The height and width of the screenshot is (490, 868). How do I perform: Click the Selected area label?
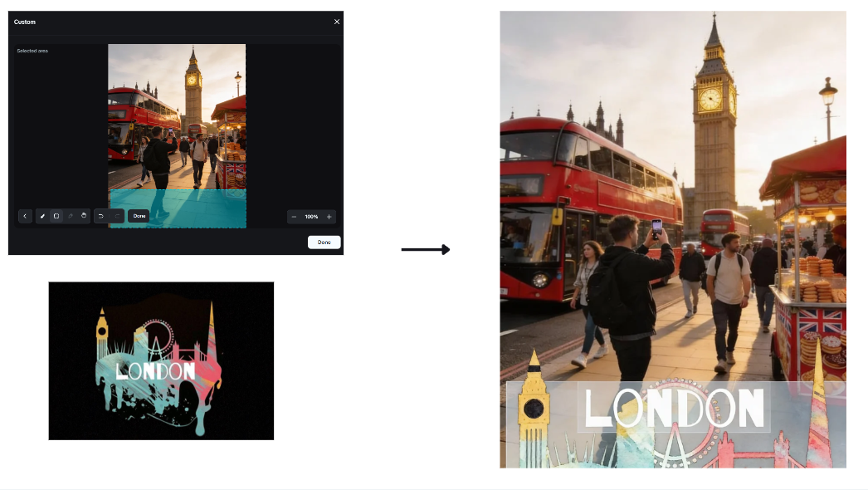pyautogui.click(x=32, y=50)
